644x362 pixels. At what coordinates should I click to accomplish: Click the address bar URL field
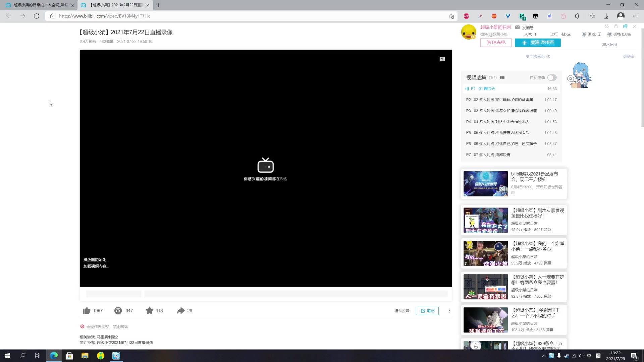point(252,16)
